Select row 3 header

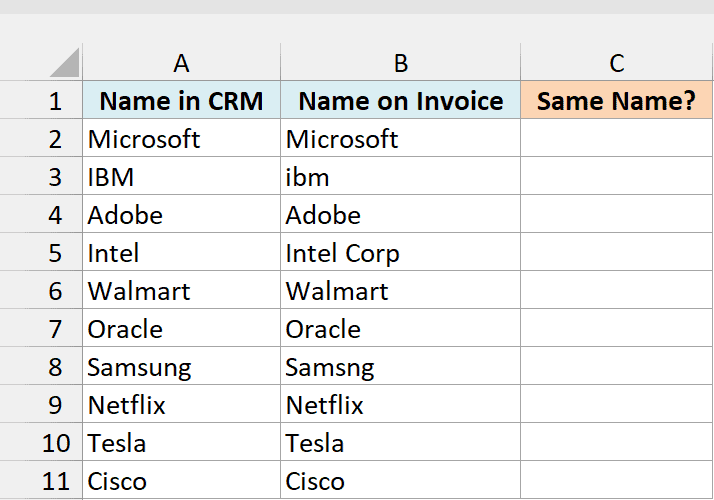click(41, 177)
